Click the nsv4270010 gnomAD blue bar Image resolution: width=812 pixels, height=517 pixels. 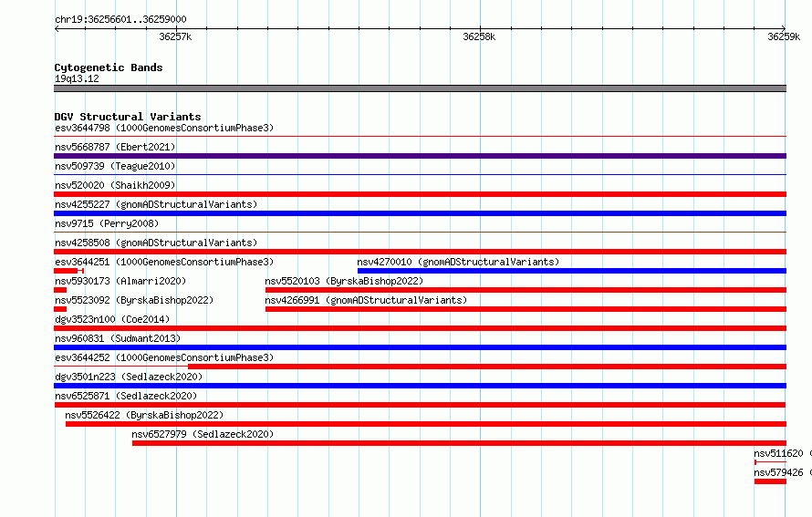[572, 271]
